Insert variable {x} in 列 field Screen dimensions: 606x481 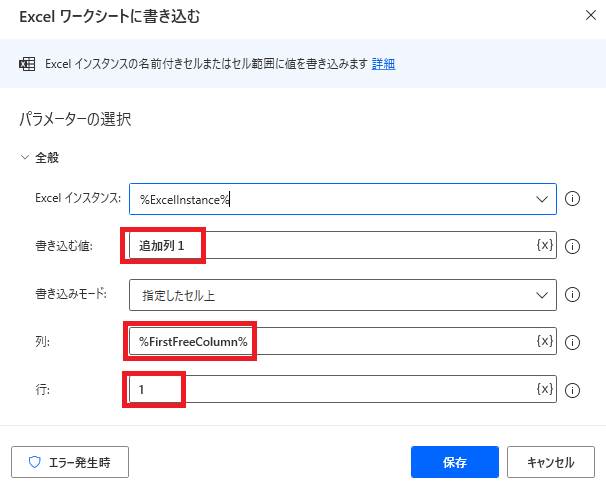[x=545, y=341]
